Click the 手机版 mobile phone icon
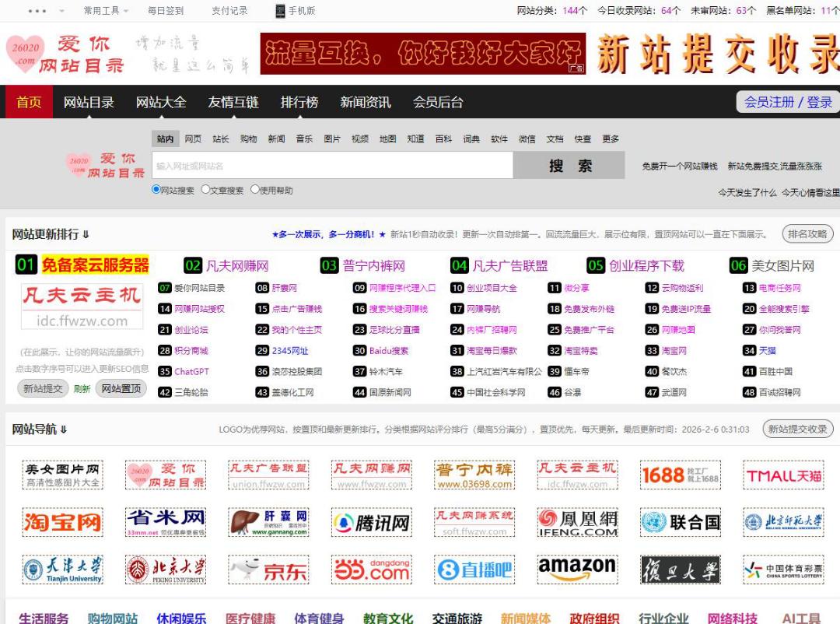 [x=280, y=11]
